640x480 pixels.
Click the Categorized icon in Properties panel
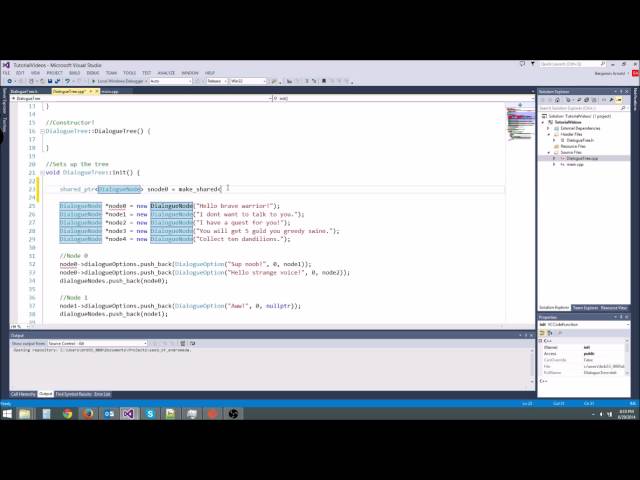[542, 333]
